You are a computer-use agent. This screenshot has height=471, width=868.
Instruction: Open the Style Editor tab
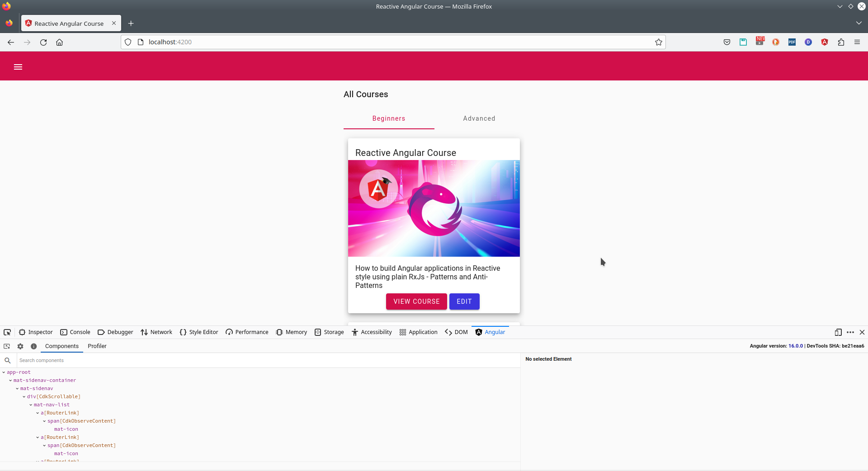pos(199,332)
